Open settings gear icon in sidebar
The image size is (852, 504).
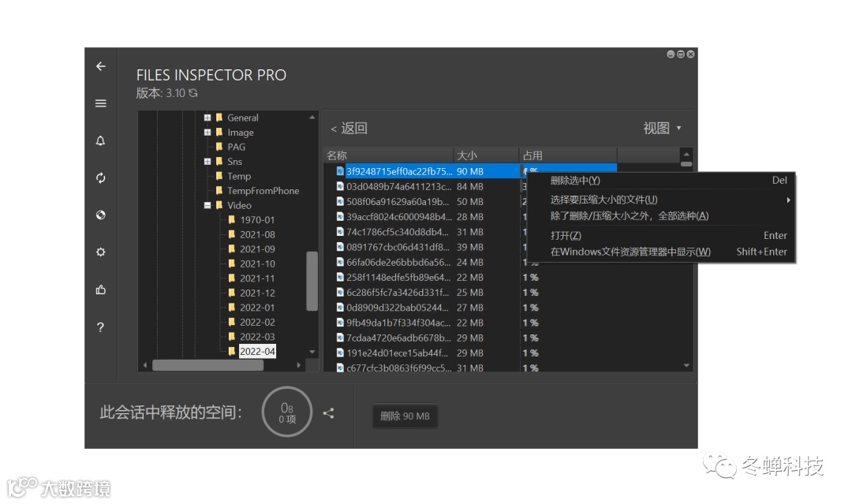tap(100, 252)
